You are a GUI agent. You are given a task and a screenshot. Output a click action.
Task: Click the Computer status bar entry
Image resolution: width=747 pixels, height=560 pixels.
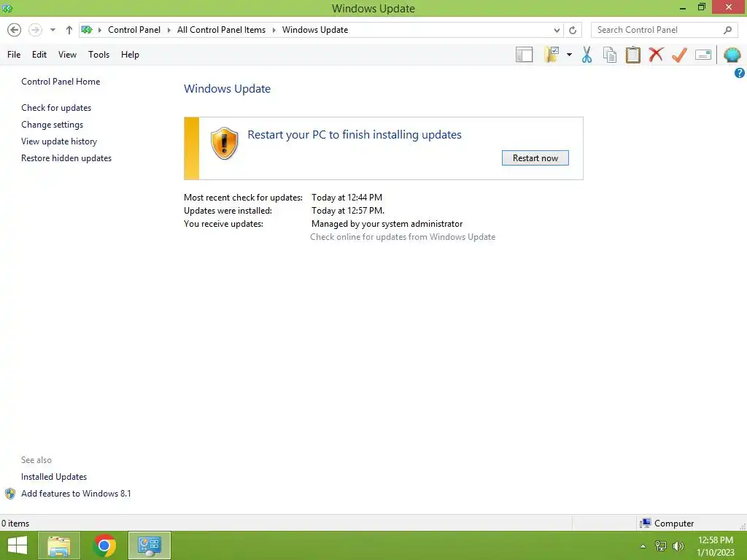[667, 524]
